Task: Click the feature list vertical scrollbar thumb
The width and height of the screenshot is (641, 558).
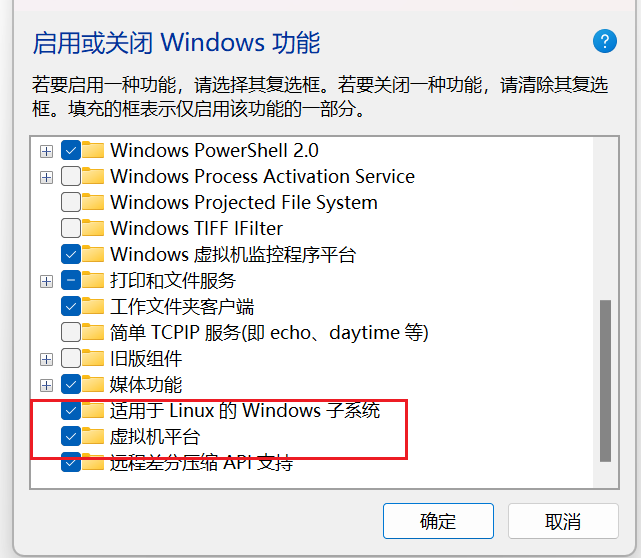Action: pyautogui.click(x=604, y=380)
